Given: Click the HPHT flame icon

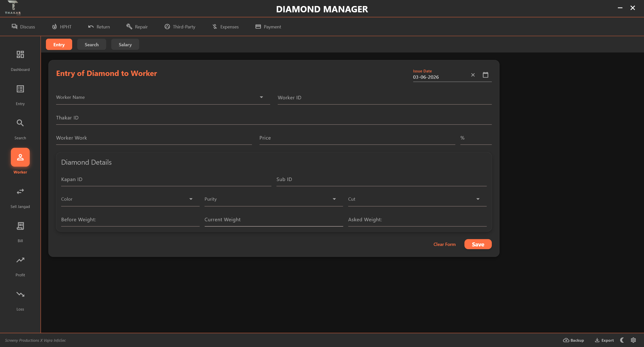Looking at the screenshot, I should 54,26.
